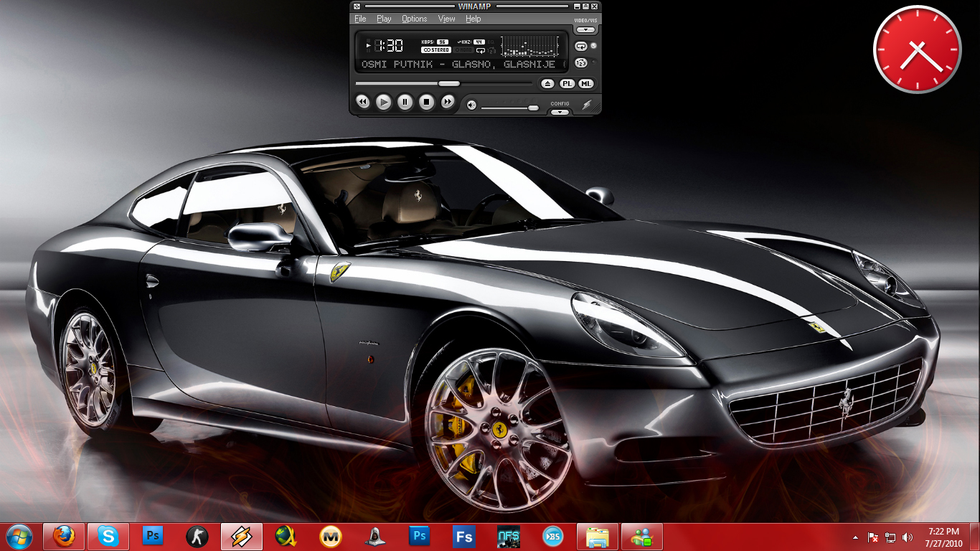
Task: Skip to the next track
Action: [x=448, y=103]
